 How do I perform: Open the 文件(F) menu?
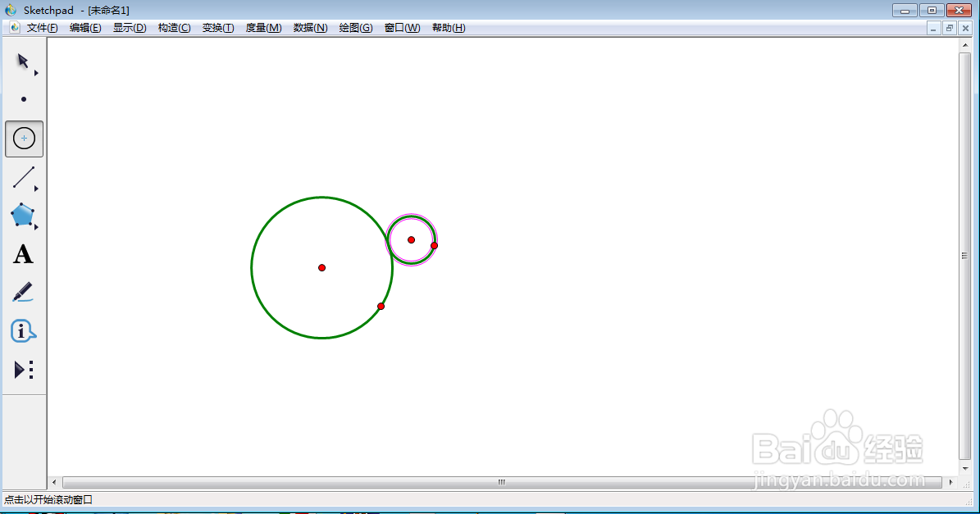pyautogui.click(x=43, y=28)
